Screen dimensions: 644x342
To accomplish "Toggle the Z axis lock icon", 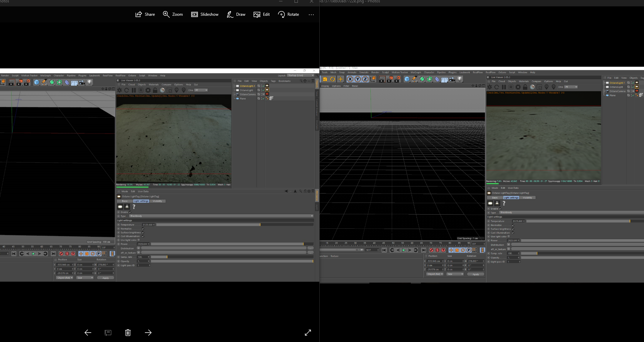I will pos(365,79).
